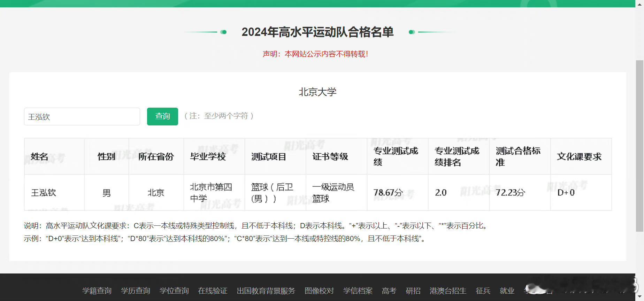The image size is (644, 301).
Task: Click the red 声明 notice text
Action: pyautogui.click(x=315, y=54)
